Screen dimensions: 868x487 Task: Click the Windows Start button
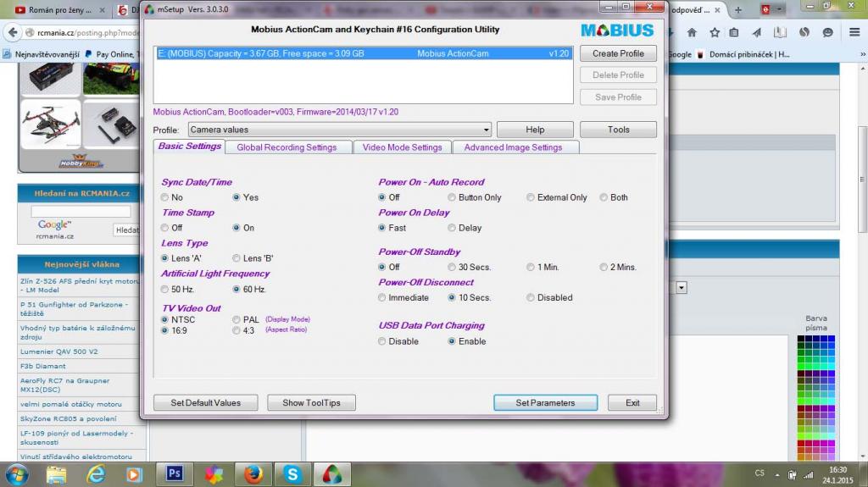[17, 473]
